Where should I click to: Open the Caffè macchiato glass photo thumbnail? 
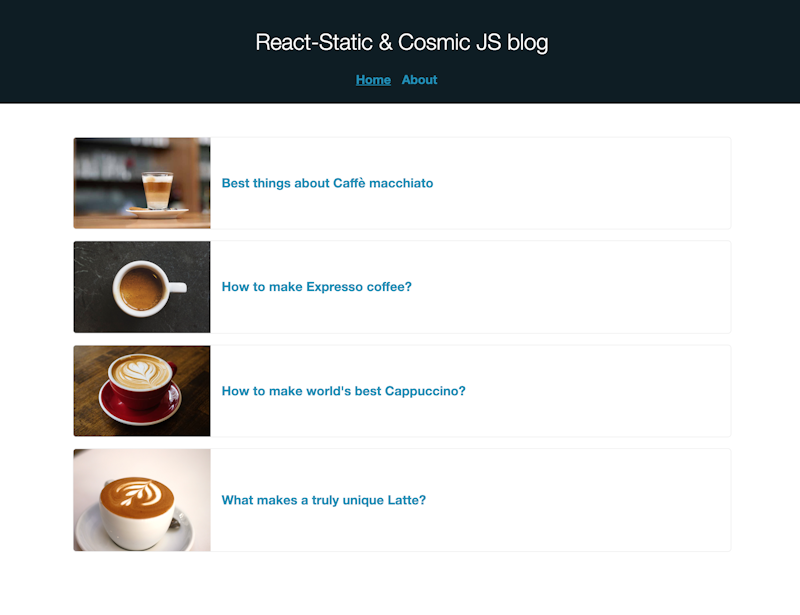click(x=142, y=183)
